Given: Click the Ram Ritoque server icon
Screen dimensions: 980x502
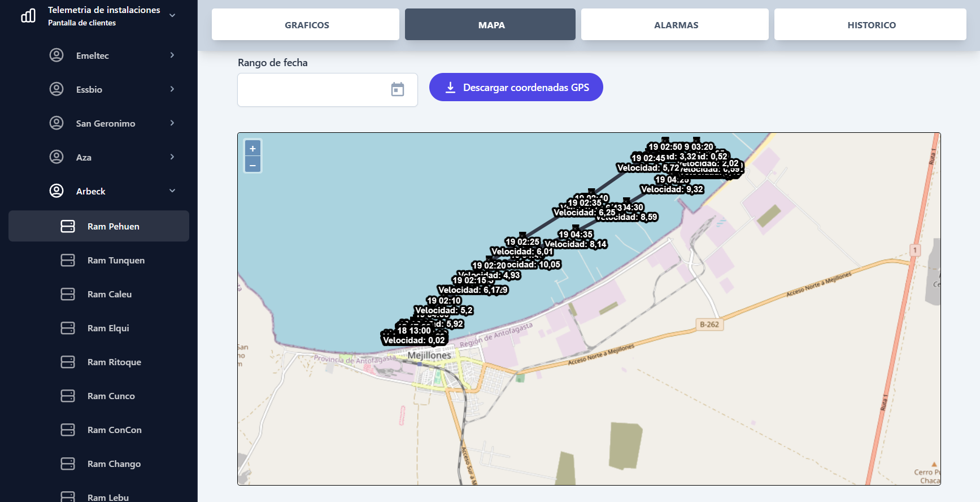Looking at the screenshot, I should click(68, 362).
